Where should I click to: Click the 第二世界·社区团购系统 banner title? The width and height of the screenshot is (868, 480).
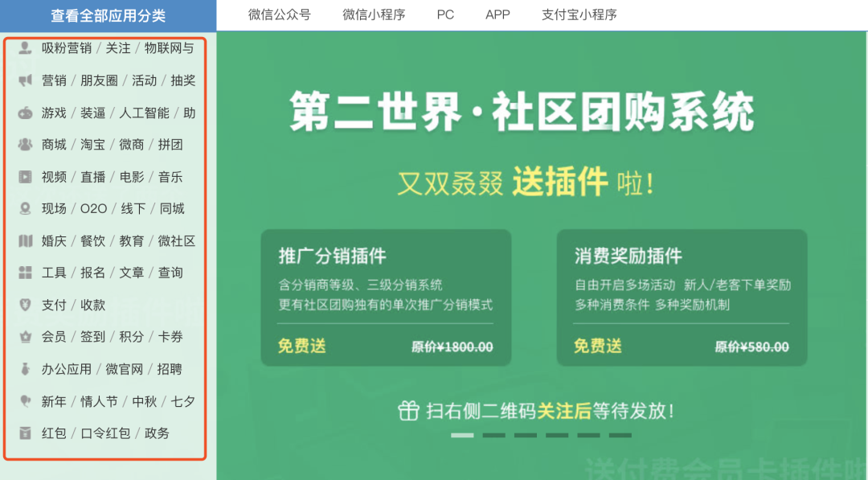(x=522, y=112)
